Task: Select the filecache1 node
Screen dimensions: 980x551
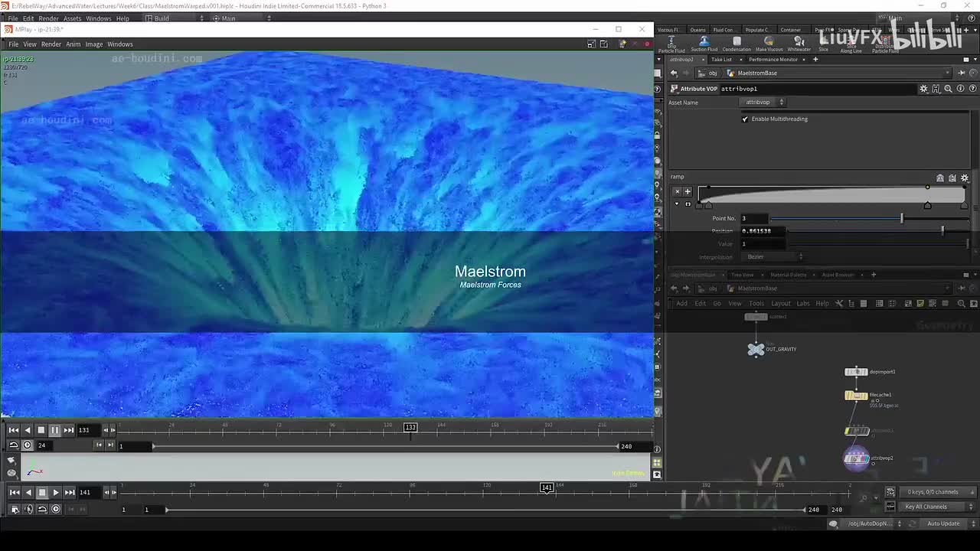Action: tap(856, 396)
